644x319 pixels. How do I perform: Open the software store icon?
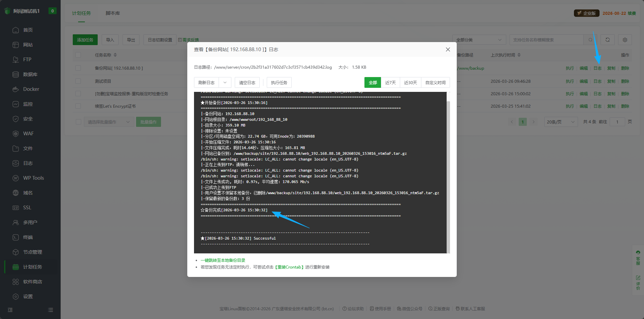[x=15, y=282]
